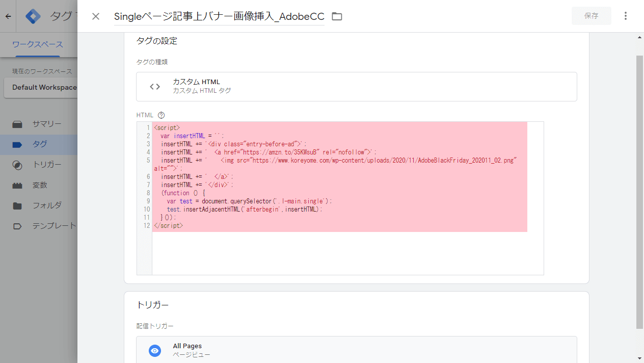Click code line 1 with <script>
Viewport: 644px width, 363px height.
click(167, 127)
